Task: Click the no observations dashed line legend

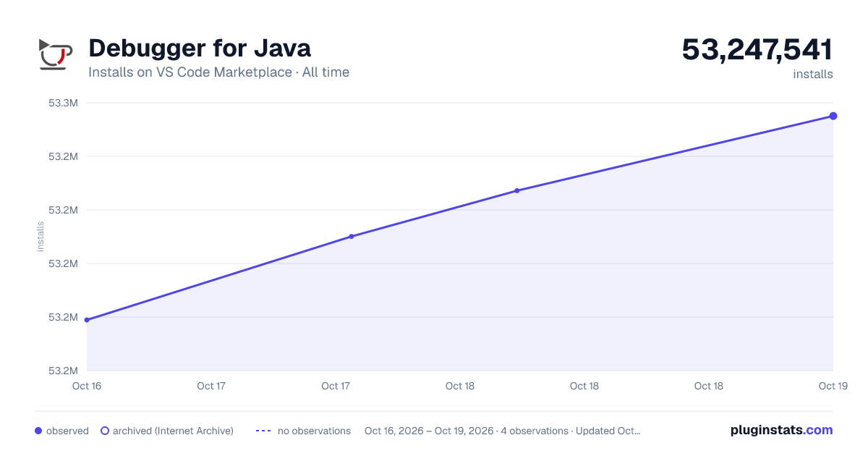Action: 263,431
